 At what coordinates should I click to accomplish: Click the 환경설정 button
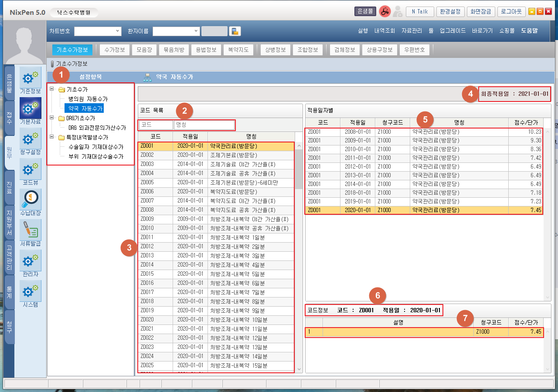click(x=450, y=12)
